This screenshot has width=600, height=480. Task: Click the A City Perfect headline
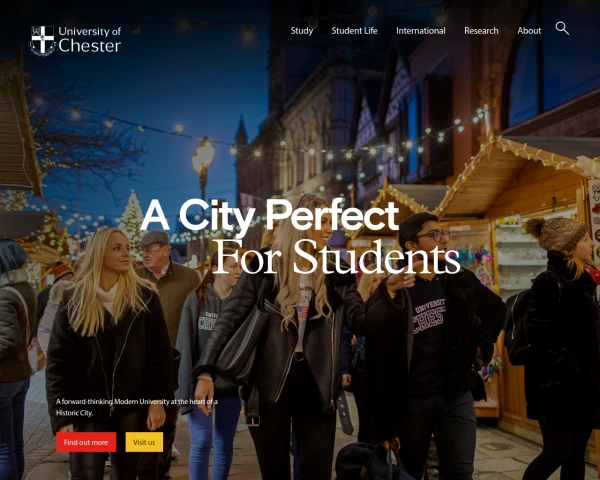click(x=270, y=216)
